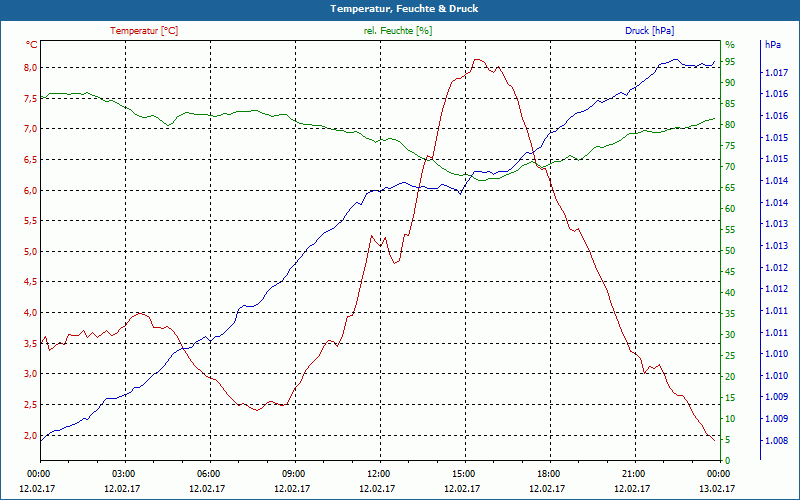Viewport: 800px width, 500px height.
Task: Click the "55" humidity axis tick
Action: point(730,230)
